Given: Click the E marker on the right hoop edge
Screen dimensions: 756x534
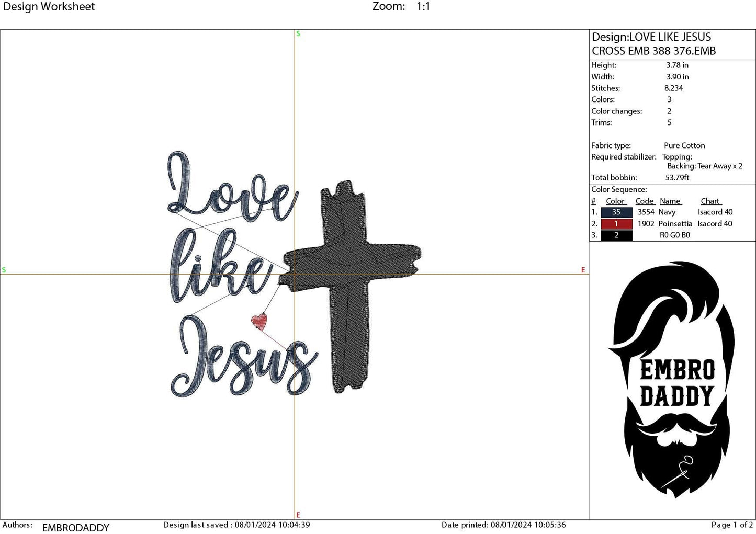Looking at the screenshot, I should (583, 270).
